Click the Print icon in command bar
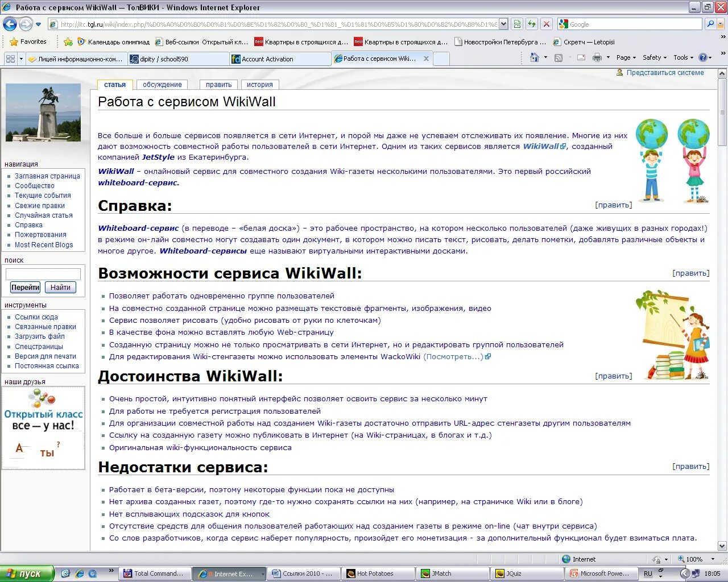Image resolution: width=728 pixels, height=582 pixels. (x=597, y=57)
